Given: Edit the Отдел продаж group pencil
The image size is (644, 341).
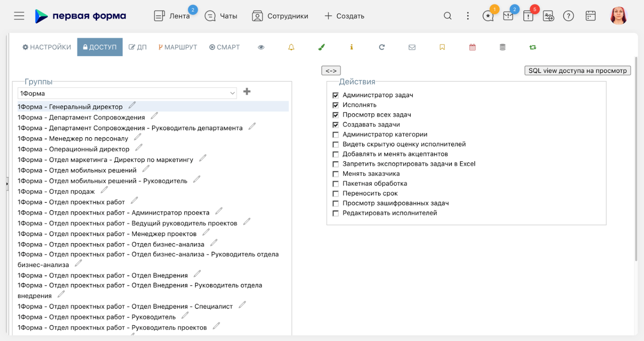Looking at the screenshot, I should (x=104, y=190).
